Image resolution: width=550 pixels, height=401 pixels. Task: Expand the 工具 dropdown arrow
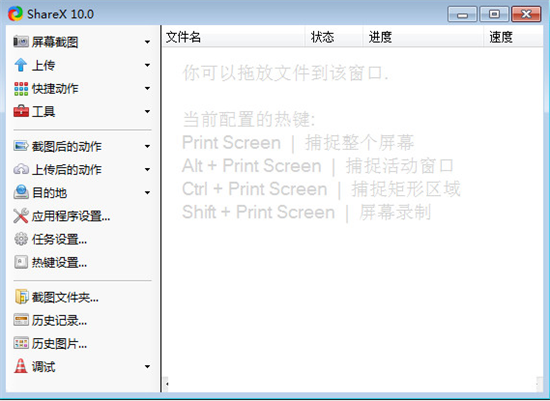147,112
